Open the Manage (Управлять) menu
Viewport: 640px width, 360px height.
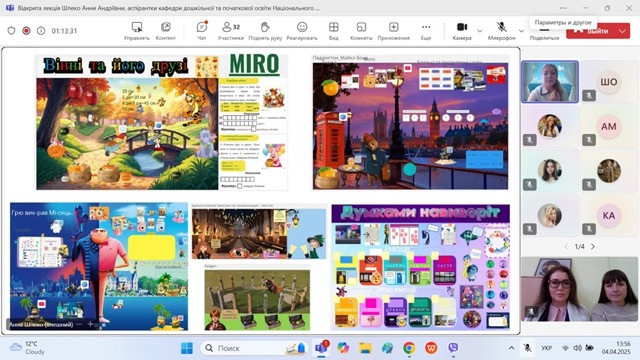pos(137,31)
